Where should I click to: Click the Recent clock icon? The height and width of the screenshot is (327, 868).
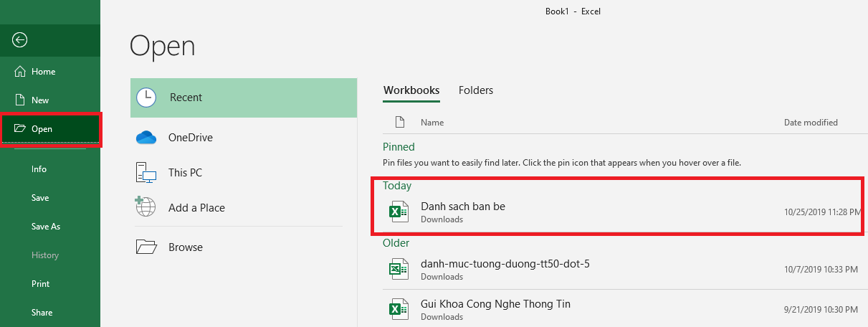(x=146, y=98)
